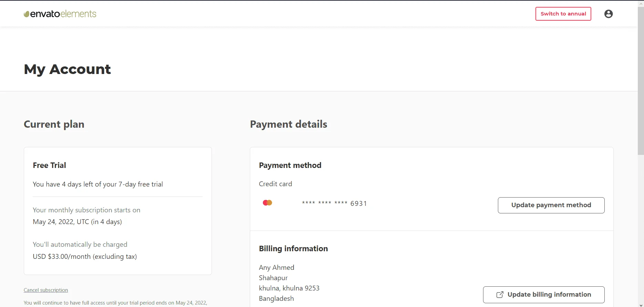Click the Cancel subscription link
Image resolution: width=644 pixels, height=307 pixels.
point(46,290)
